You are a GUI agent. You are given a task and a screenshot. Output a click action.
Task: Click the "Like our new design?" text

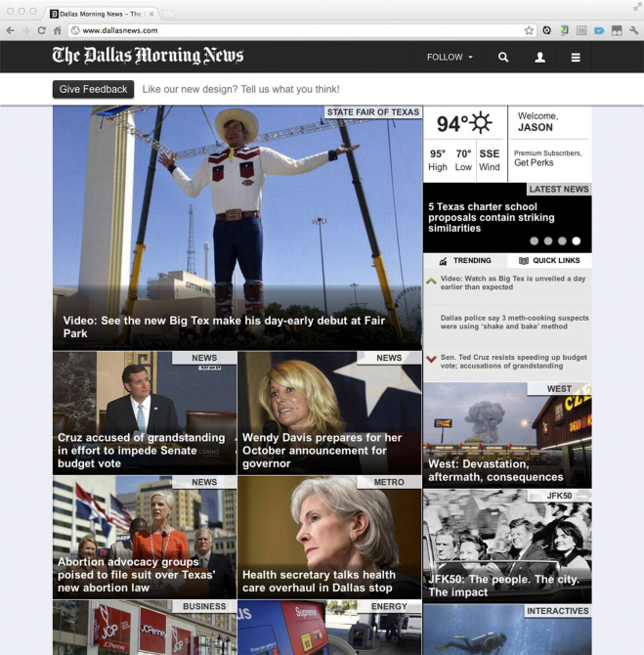pos(240,89)
